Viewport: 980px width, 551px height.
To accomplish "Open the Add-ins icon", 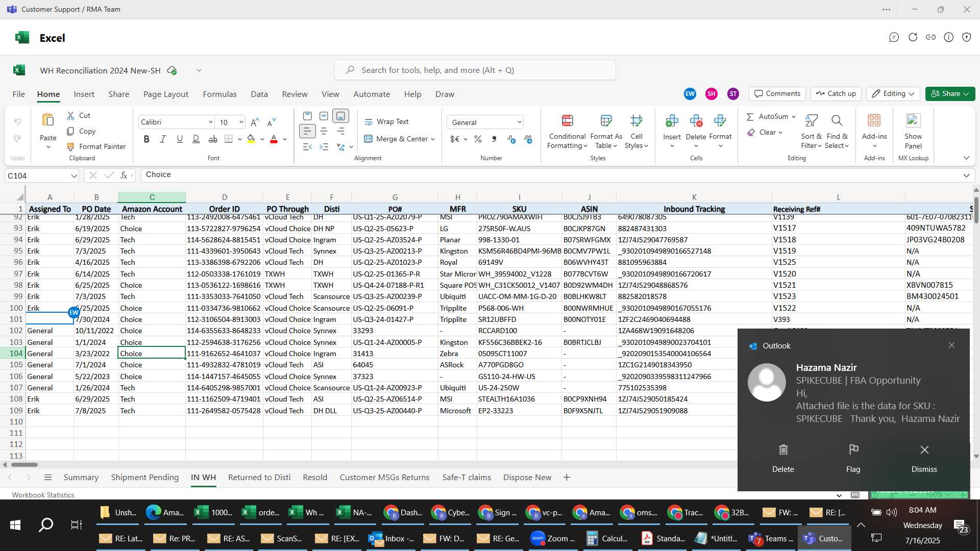I will coord(874,120).
